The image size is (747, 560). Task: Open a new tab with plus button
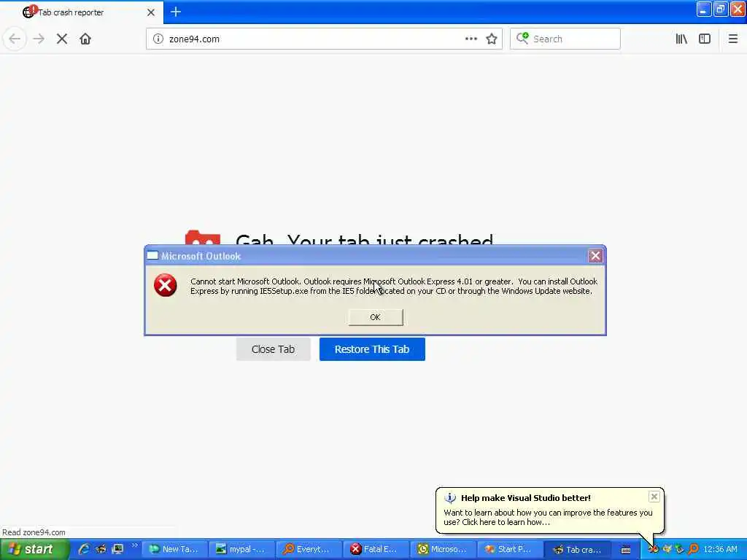[x=175, y=12]
